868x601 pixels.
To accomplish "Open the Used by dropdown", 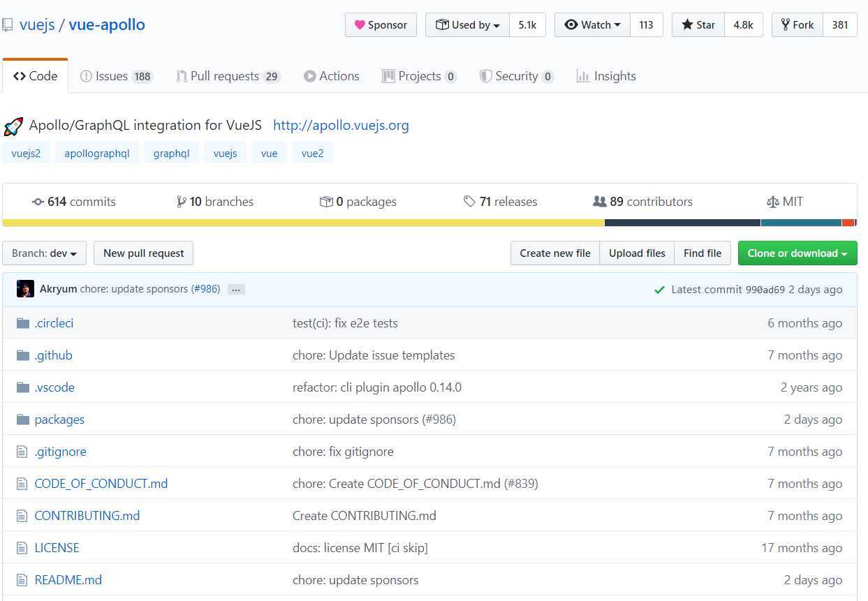I will pyautogui.click(x=467, y=25).
